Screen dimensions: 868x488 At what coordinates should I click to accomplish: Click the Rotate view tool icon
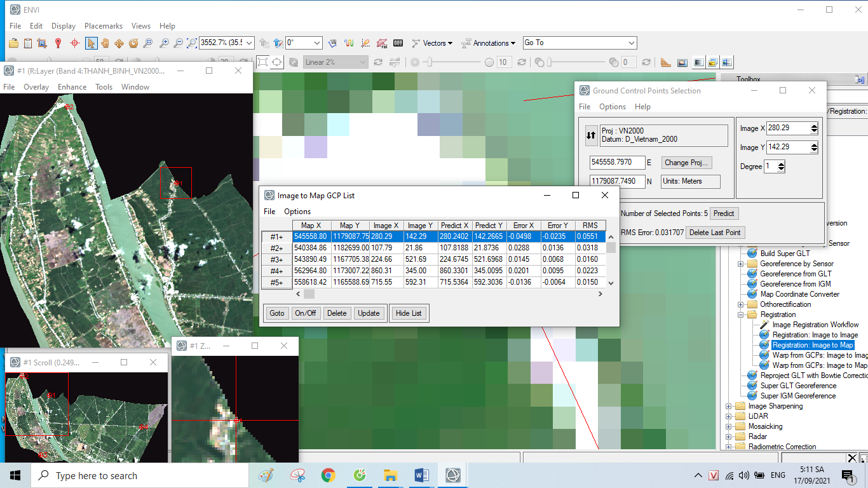pyautogui.click(x=133, y=43)
